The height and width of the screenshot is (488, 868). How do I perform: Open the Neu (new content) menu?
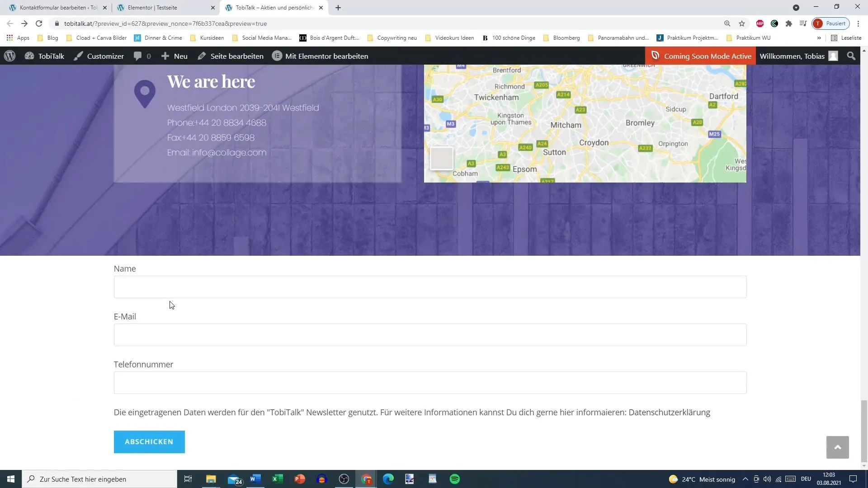pyautogui.click(x=175, y=56)
